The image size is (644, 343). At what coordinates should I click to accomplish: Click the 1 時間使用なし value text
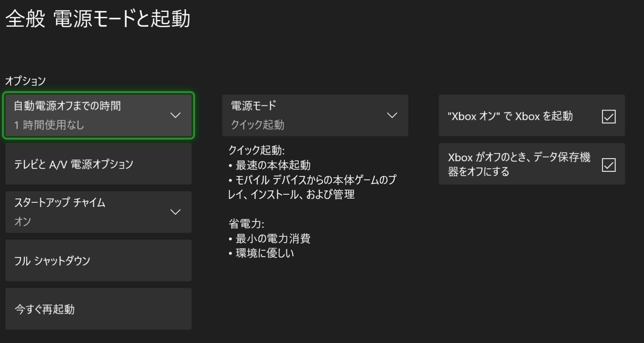coord(49,125)
